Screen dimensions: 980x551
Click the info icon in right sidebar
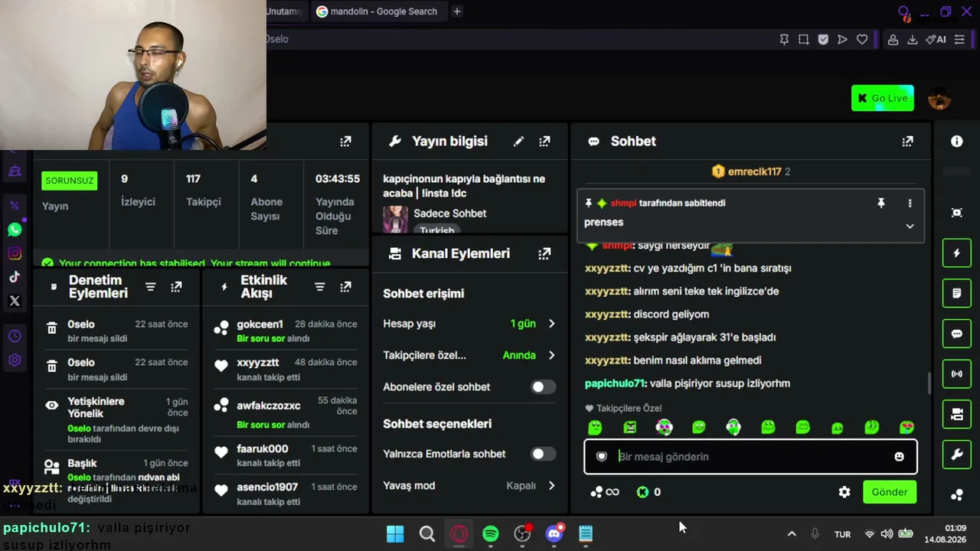[956, 141]
